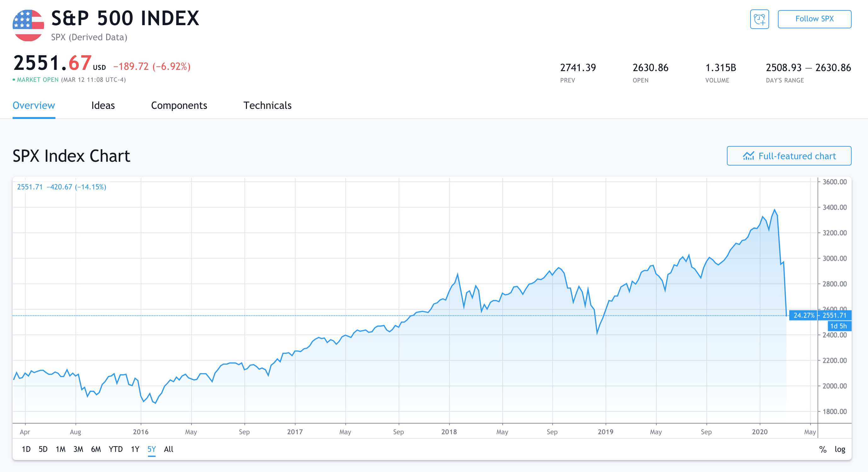Click the alarm clock add-alert icon

(759, 19)
